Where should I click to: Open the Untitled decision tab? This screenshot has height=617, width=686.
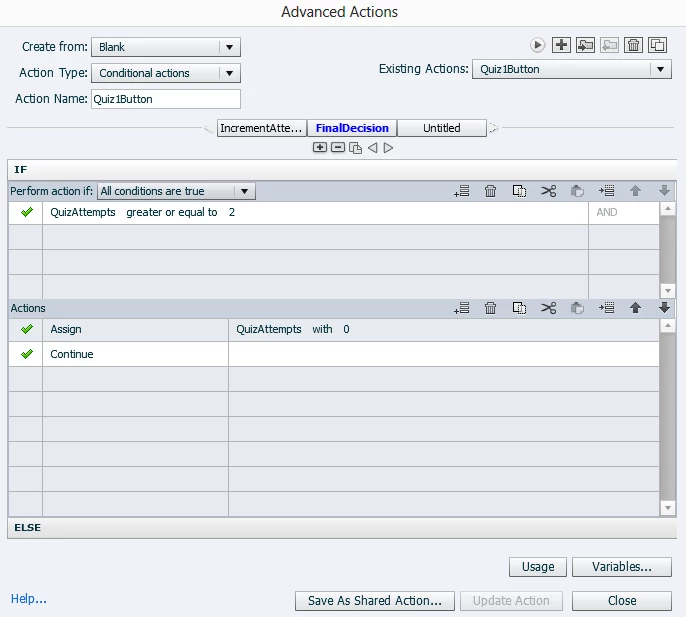pos(442,128)
